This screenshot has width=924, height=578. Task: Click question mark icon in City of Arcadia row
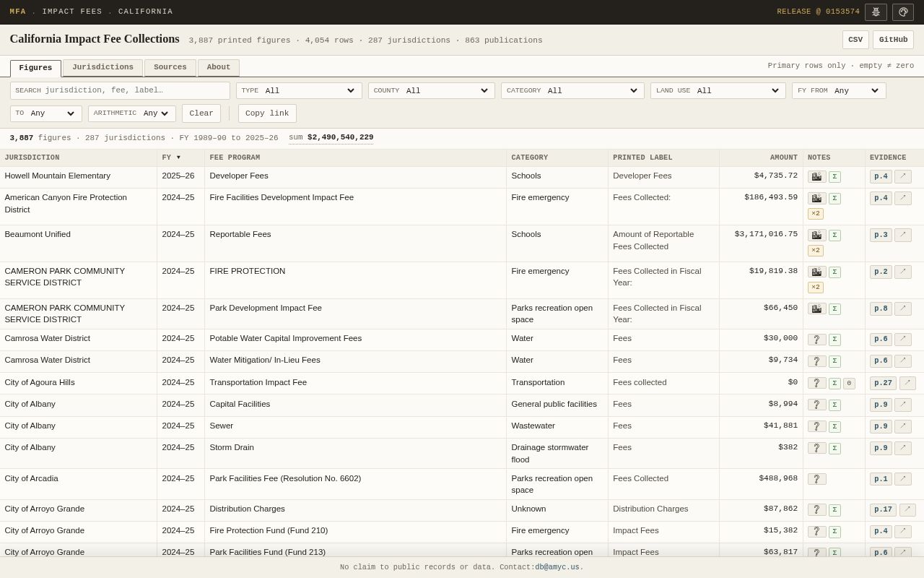pos(817,479)
